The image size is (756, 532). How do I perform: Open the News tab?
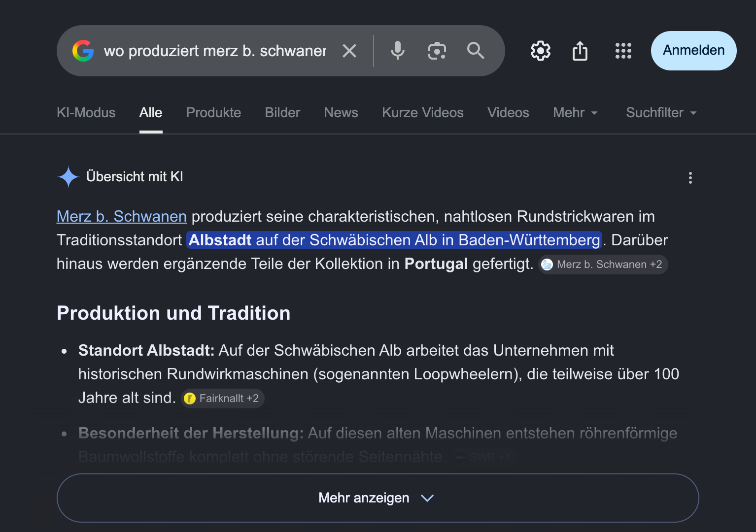(x=341, y=113)
